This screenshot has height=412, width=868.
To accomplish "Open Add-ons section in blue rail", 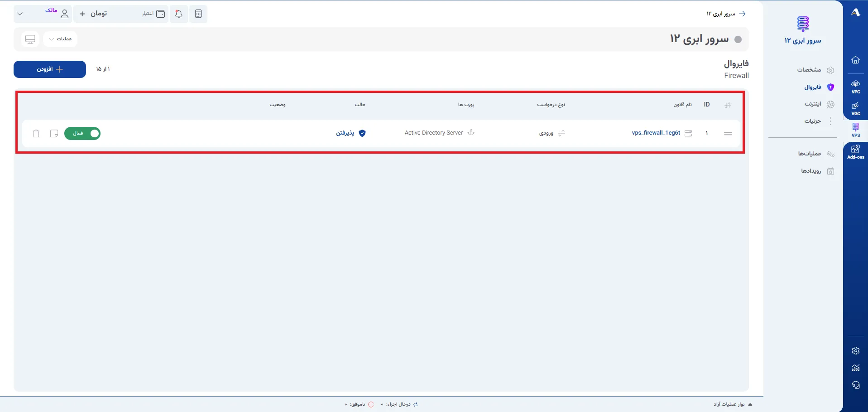I will pos(856,152).
